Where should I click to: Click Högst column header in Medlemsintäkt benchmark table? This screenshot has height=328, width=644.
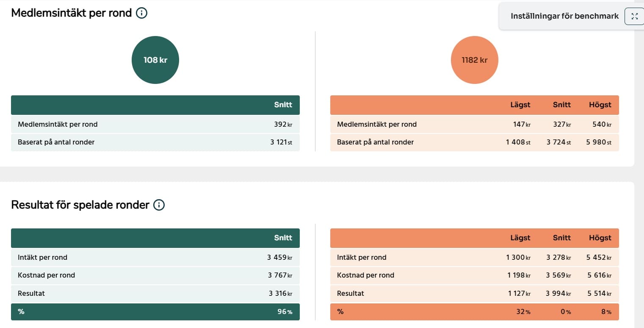pyautogui.click(x=600, y=105)
